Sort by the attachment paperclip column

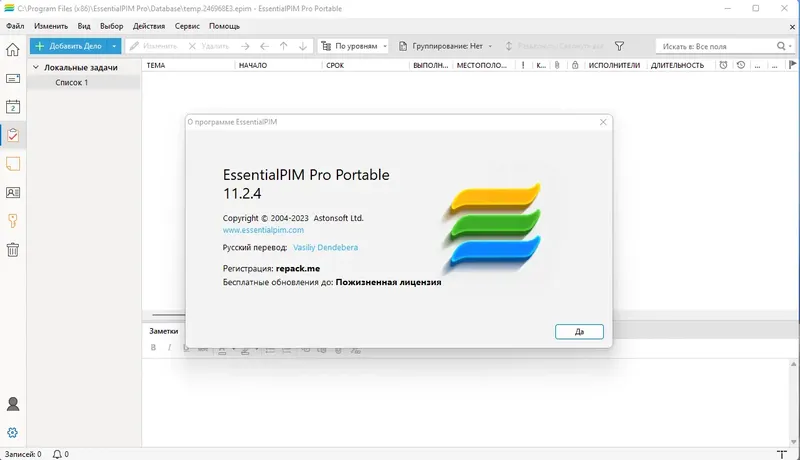click(557, 65)
